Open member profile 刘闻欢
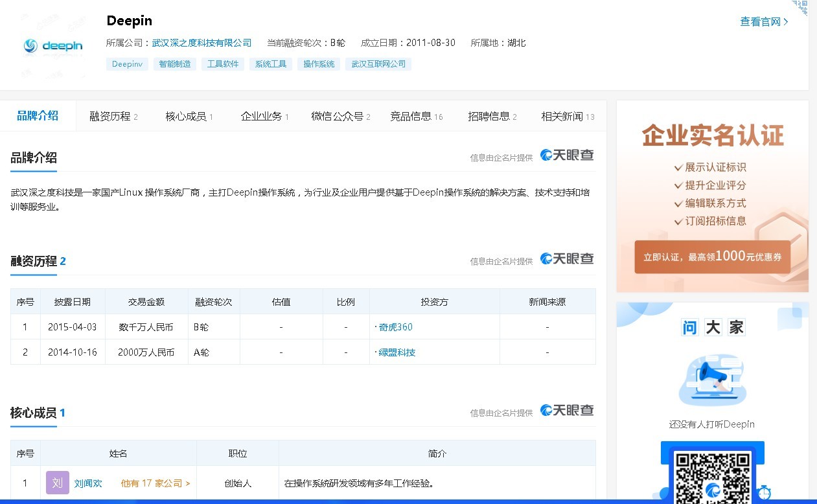The image size is (817, 504). 88,483
